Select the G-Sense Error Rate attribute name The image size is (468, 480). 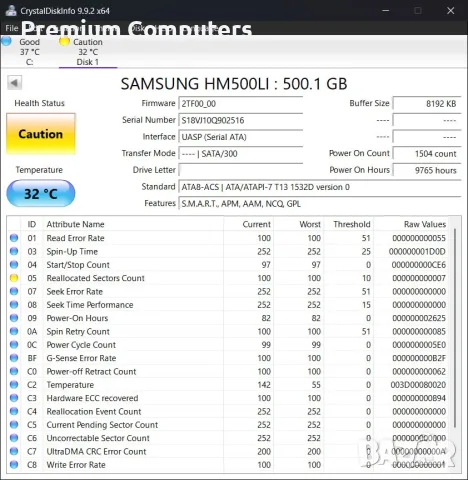tap(81, 358)
